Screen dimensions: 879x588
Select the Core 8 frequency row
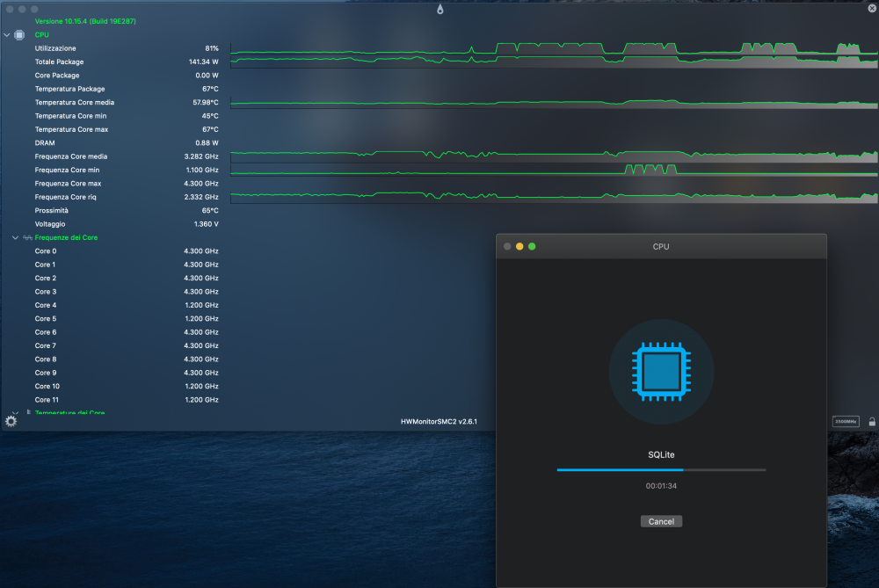[x=126, y=359]
